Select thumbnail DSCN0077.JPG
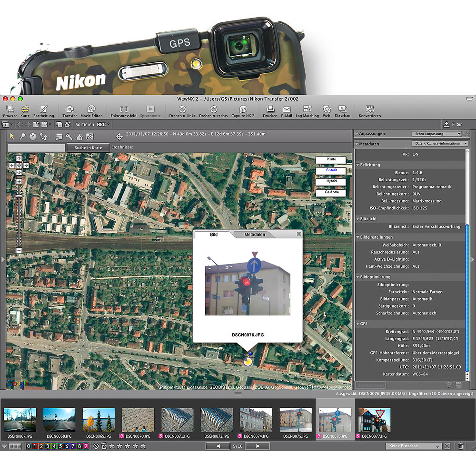Image resolution: width=476 pixels, height=451 pixels. point(374,423)
